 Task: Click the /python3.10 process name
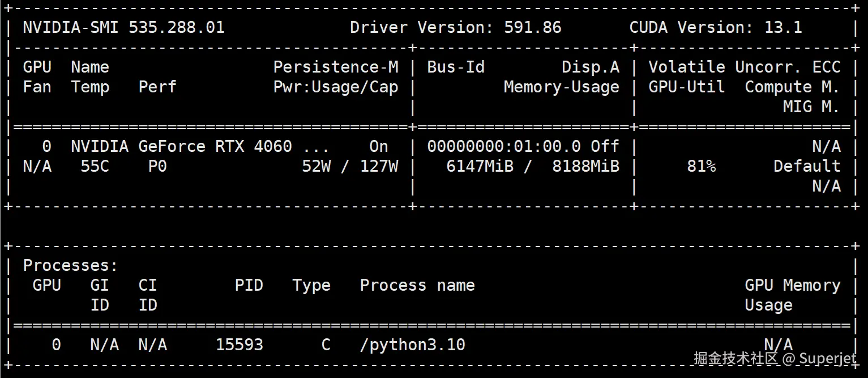click(x=412, y=345)
